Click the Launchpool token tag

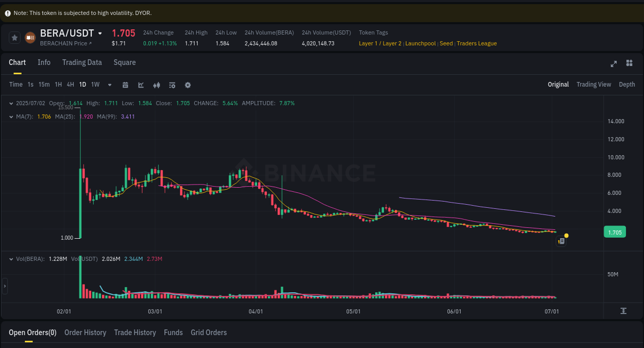point(420,43)
